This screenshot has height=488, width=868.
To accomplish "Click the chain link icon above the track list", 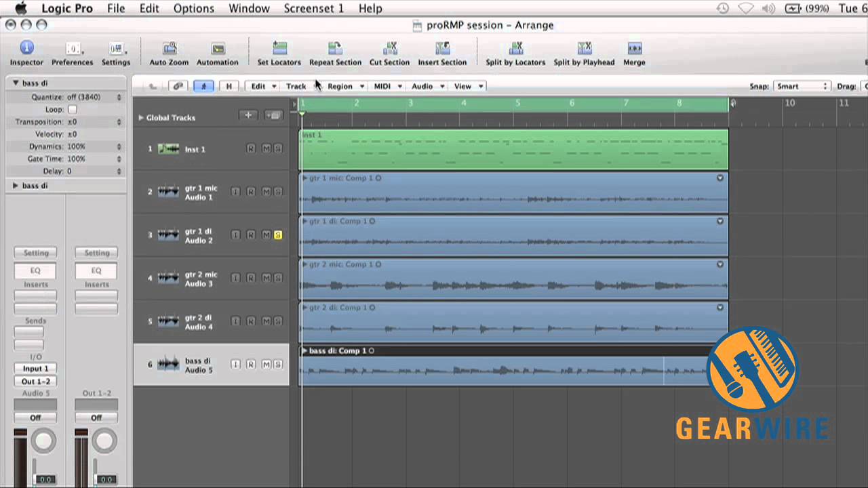I will pos(178,86).
